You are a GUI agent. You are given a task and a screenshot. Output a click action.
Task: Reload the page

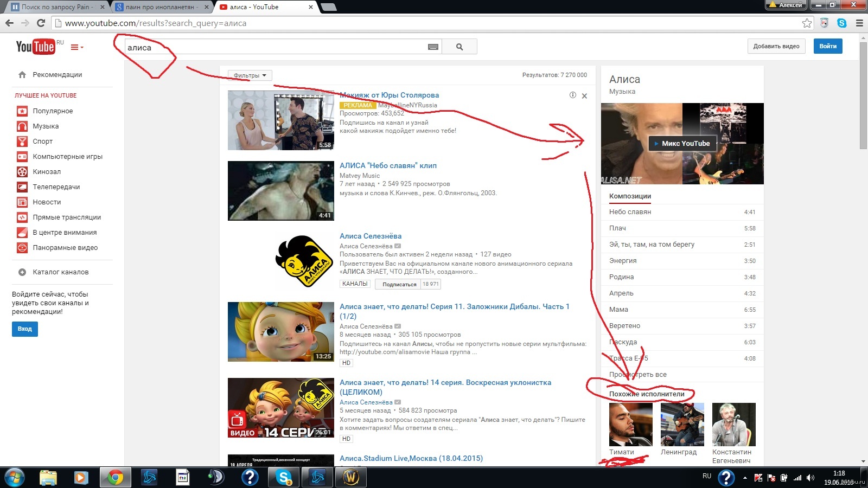tap(41, 23)
